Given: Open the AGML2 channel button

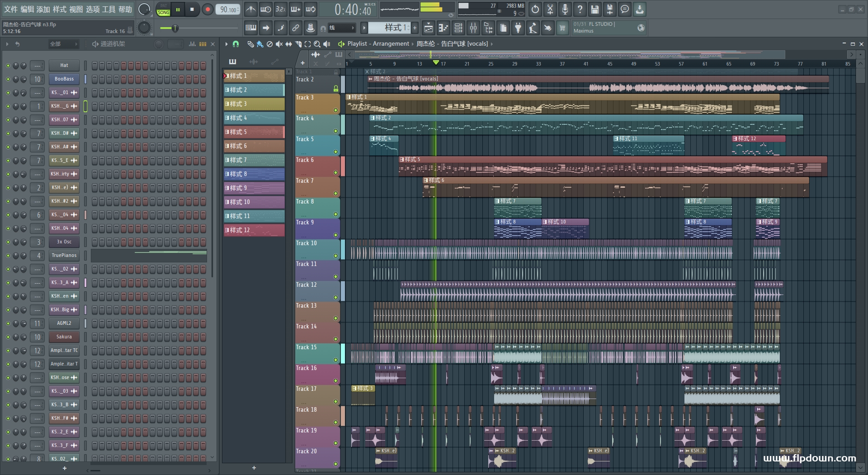Looking at the screenshot, I should coord(64,323).
